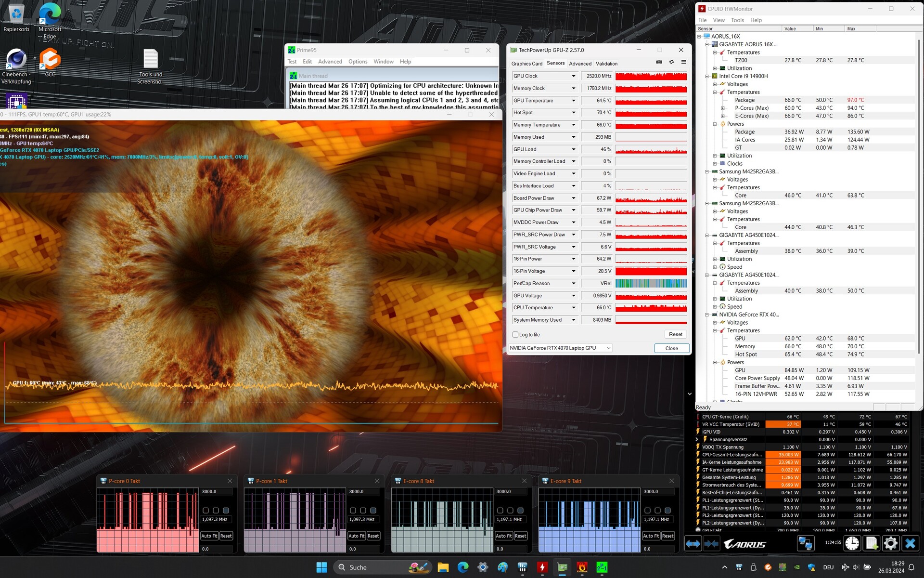This screenshot has width=924, height=578.
Task: Enable the Log to file checkbox
Action: click(515, 335)
